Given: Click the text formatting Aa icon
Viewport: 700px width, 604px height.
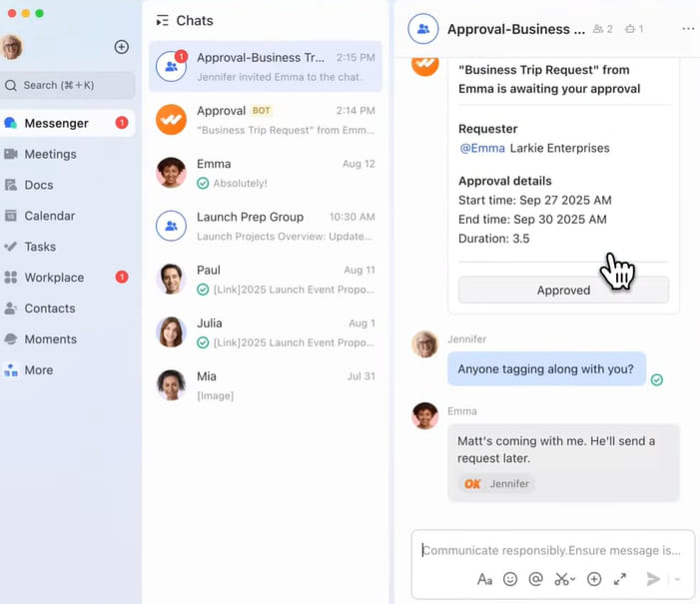Looking at the screenshot, I should tap(484, 579).
